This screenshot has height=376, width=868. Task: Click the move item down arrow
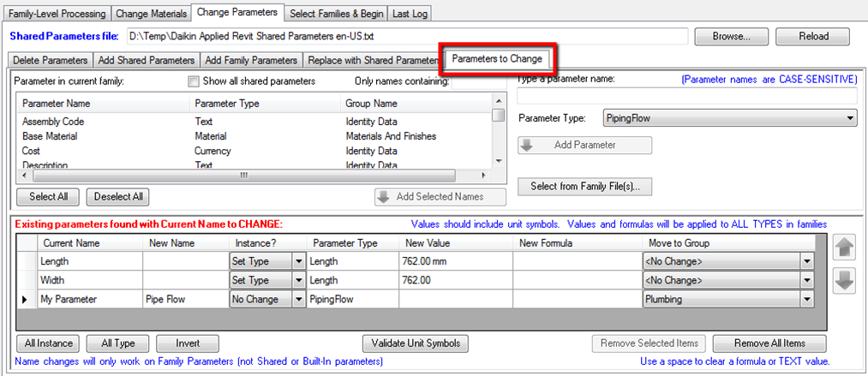click(844, 281)
